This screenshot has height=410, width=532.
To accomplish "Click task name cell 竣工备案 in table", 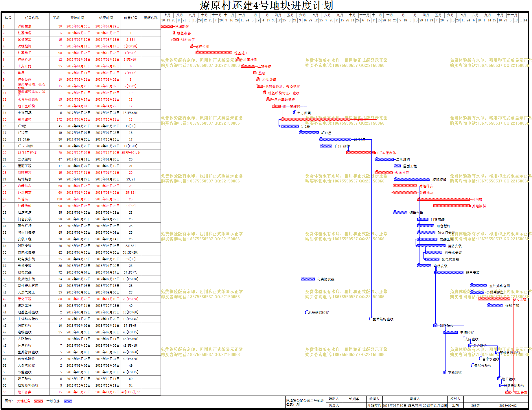I will [x=32, y=392].
